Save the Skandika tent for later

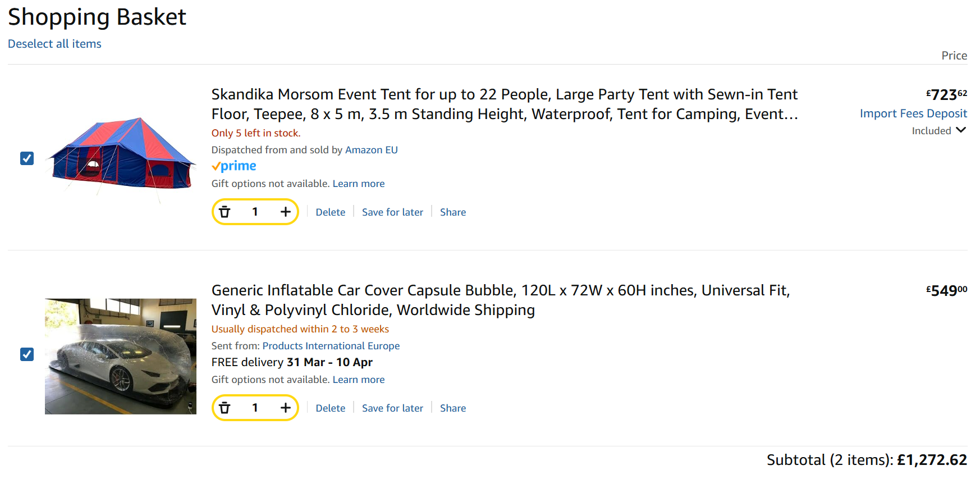(392, 212)
